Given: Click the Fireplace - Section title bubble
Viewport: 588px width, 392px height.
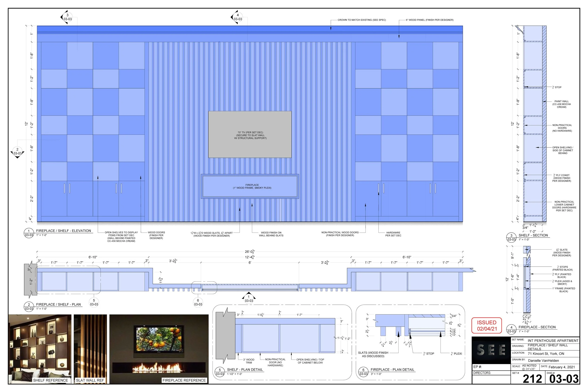Looking at the screenshot, I should 511,329.
